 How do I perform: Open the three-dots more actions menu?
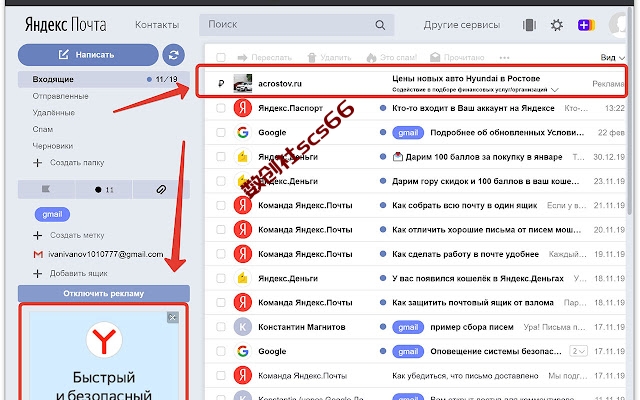[504, 58]
